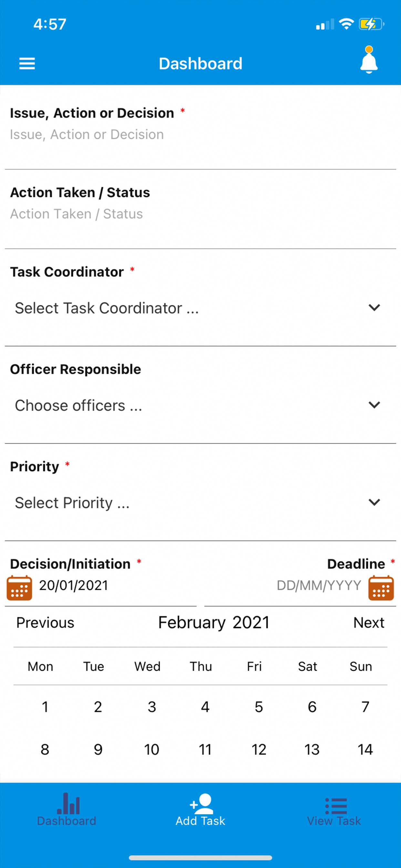Switch to the Dashboard tab label

(x=67, y=821)
